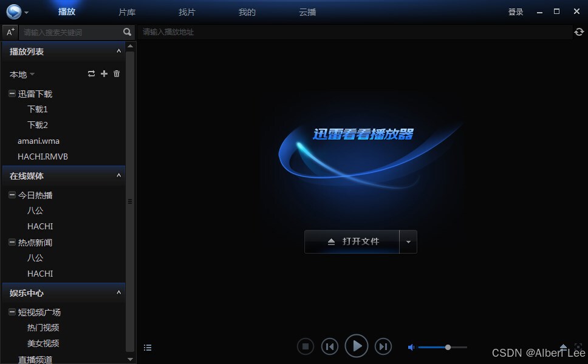Click the volume slider handle

pyautogui.click(x=448, y=347)
